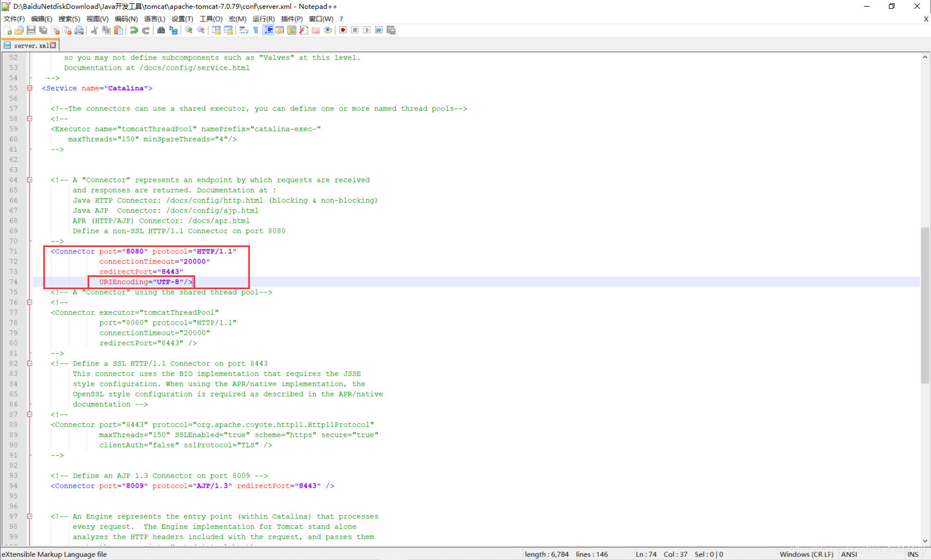Click the Copy toolbar icon

tap(106, 30)
